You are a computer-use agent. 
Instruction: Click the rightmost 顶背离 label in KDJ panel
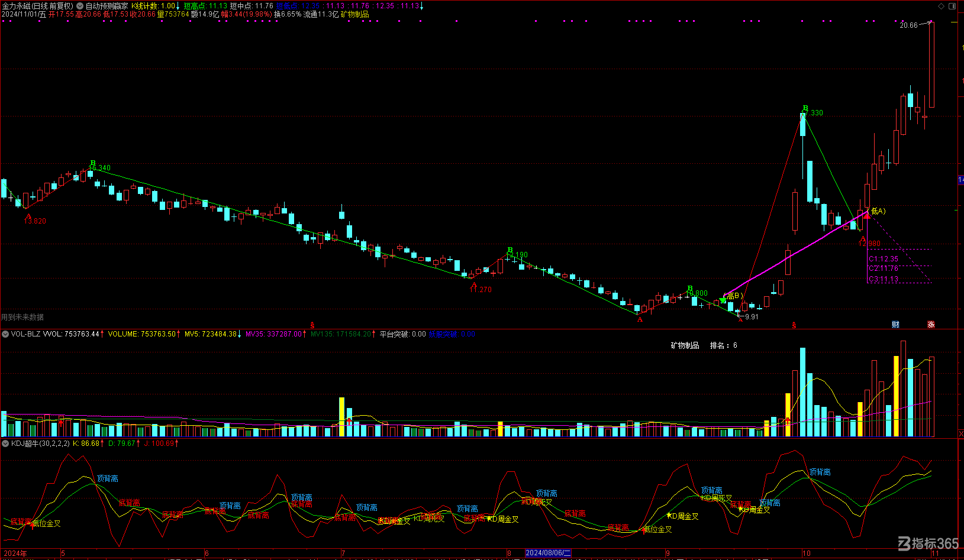coord(820,472)
